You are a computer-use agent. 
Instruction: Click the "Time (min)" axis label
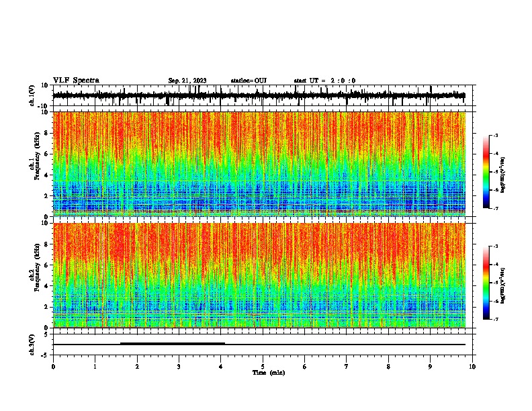tap(269, 373)
